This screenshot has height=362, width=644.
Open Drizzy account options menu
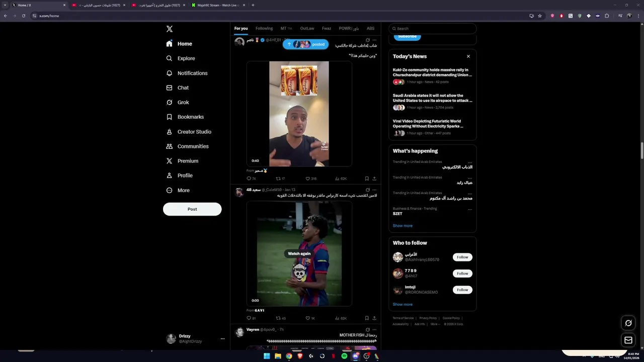click(x=222, y=339)
